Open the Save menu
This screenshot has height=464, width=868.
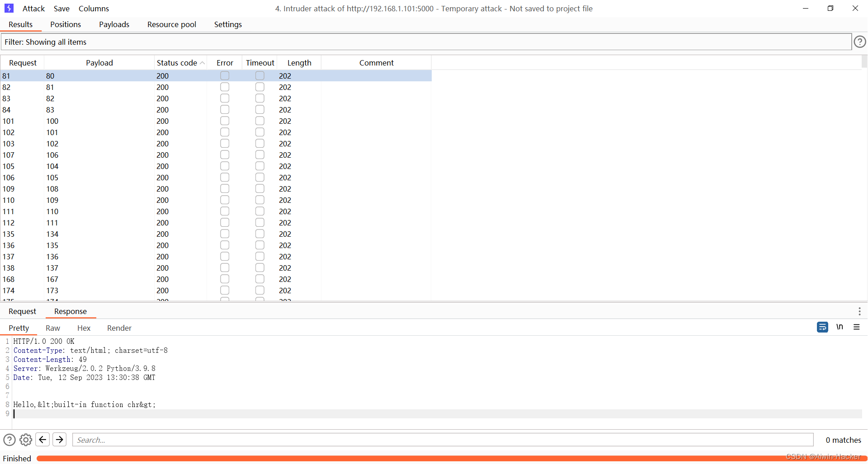click(x=61, y=9)
